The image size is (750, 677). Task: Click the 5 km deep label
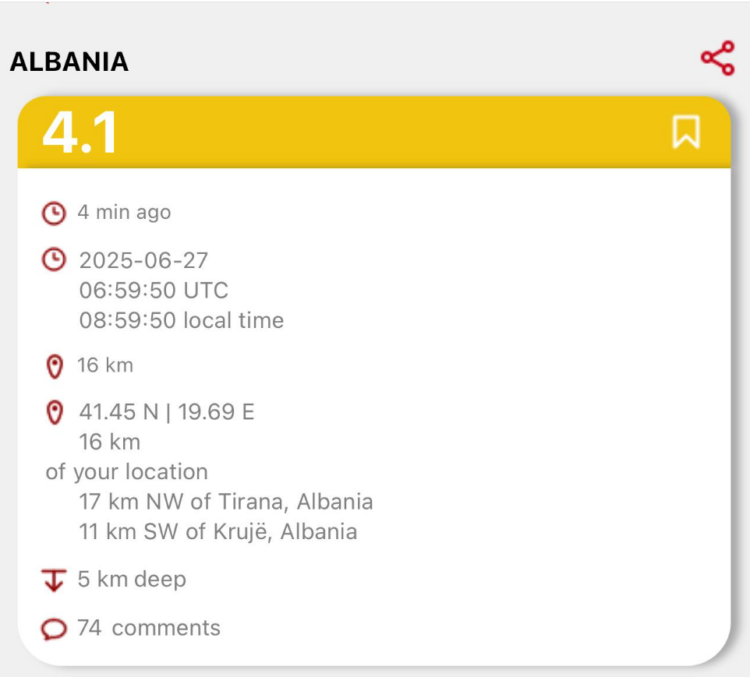132,579
